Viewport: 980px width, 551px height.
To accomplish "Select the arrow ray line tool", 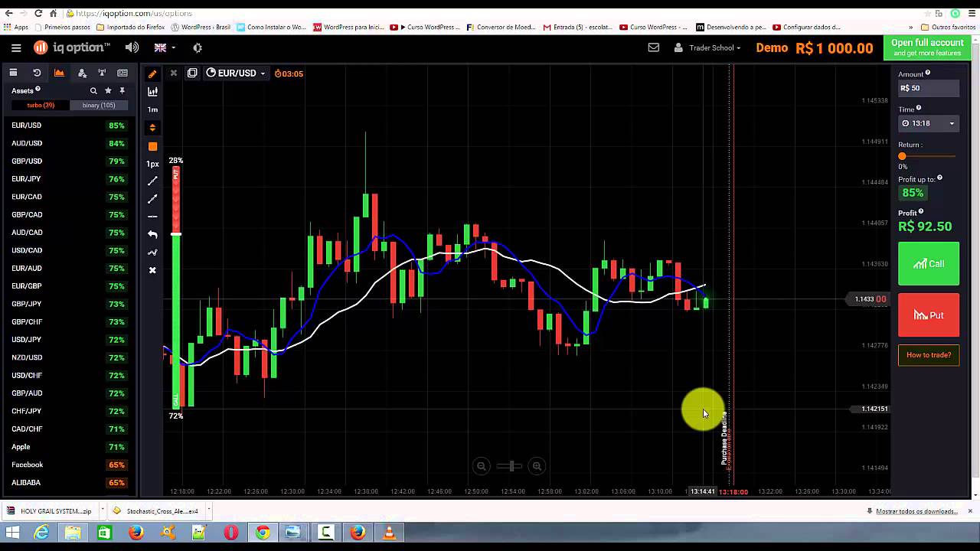I will tap(152, 199).
